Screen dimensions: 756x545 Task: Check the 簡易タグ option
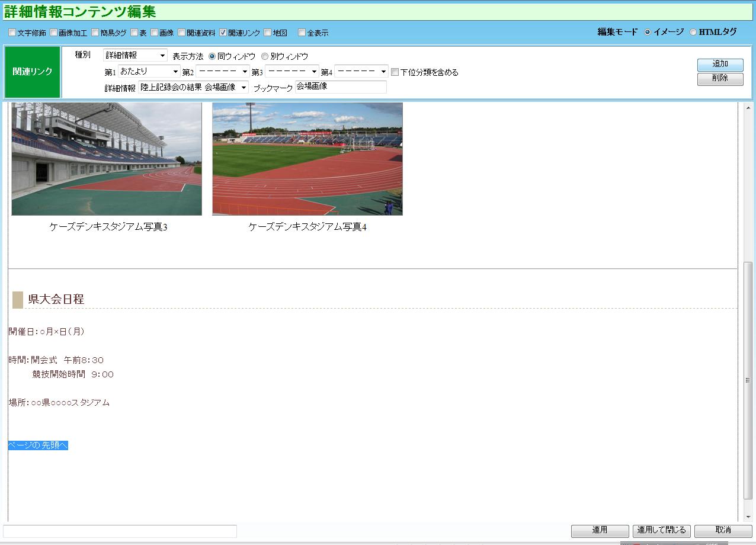[x=95, y=33]
